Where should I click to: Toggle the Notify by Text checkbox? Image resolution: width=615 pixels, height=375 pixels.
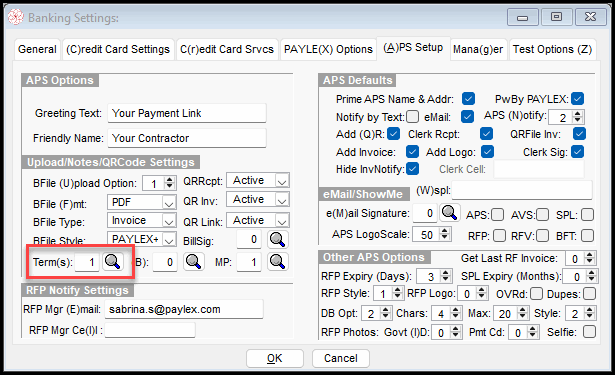tap(413, 117)
